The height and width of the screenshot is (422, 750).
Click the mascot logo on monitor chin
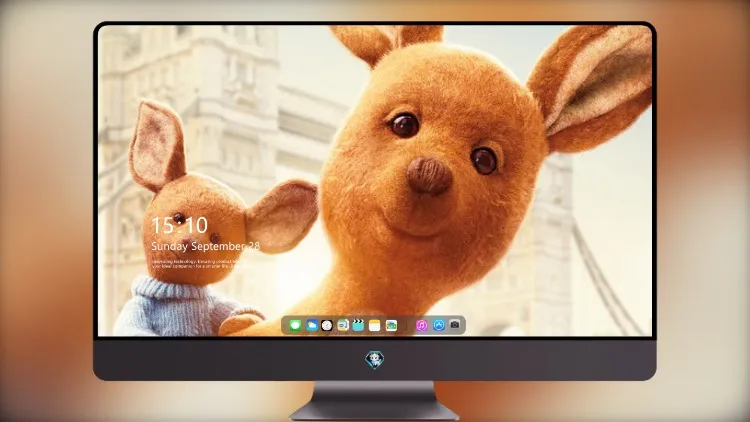(375, 360)
